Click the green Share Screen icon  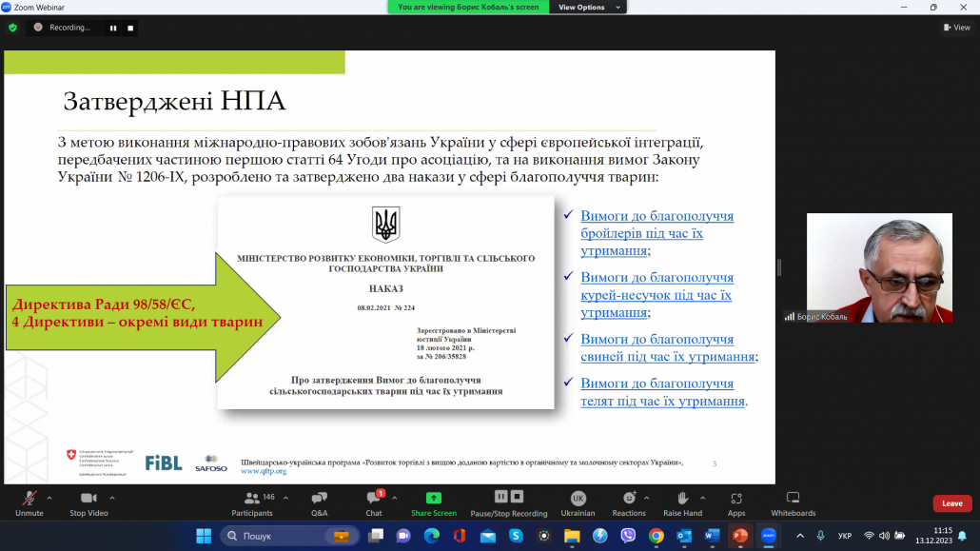(x=434, y=498)
